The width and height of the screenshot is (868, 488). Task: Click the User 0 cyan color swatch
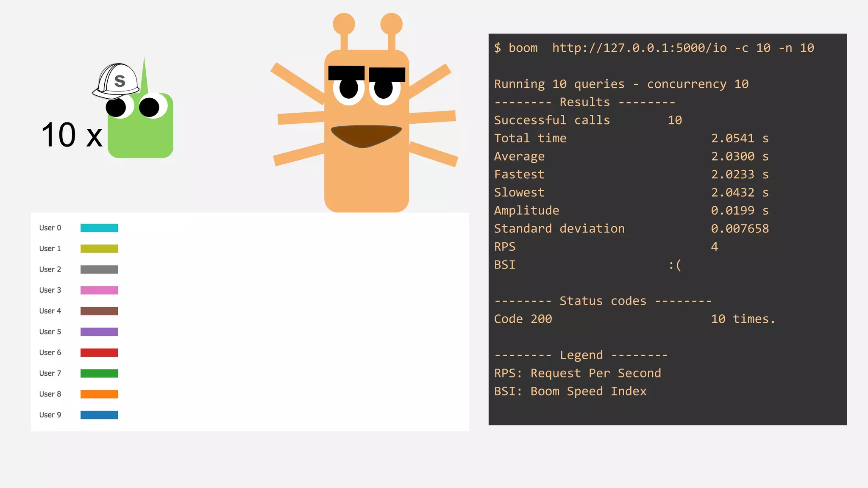(x=99, y=228)
